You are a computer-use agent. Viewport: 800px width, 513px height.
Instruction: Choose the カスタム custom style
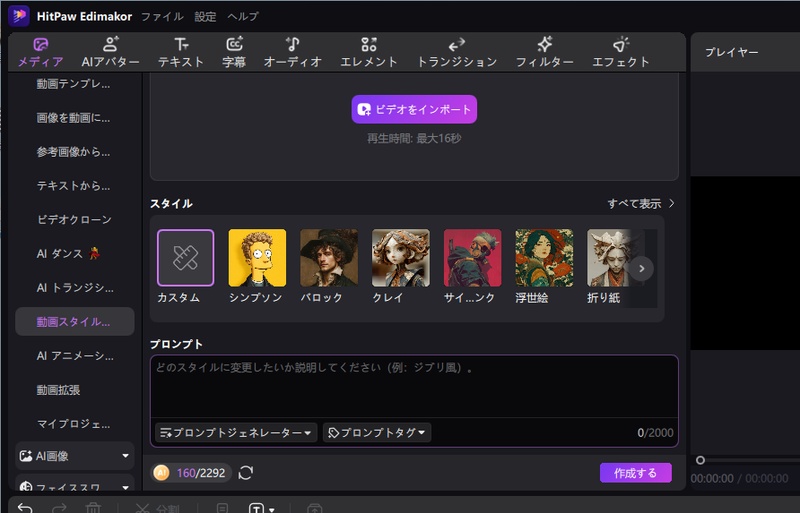click(x=186, y=258)
